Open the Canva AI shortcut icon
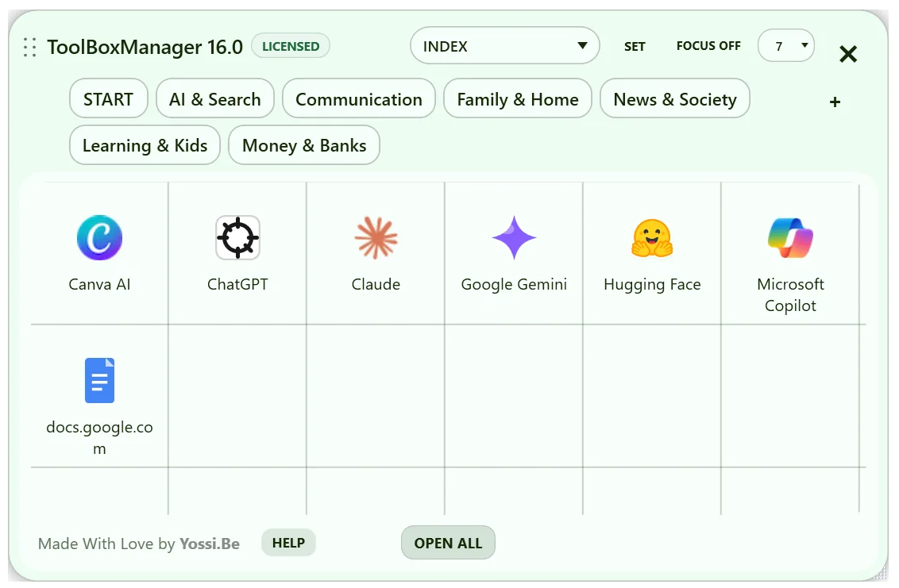Image resolution: width=899 pixels, height=588 pixels. coord(99,238)
